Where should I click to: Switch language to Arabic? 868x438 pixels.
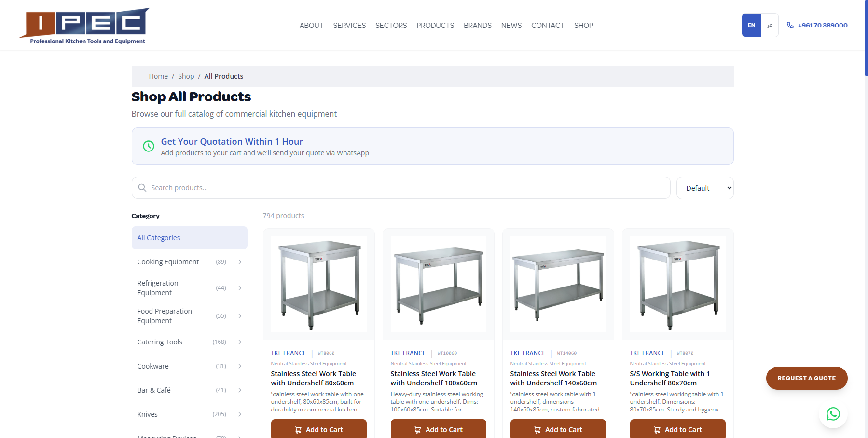pyautogui.click(x=769, y=25)
